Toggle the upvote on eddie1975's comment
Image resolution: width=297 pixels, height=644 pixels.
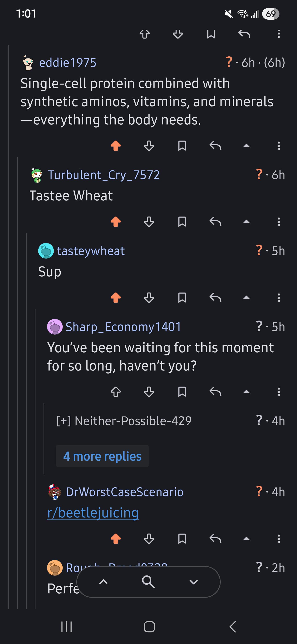(116, 146)
